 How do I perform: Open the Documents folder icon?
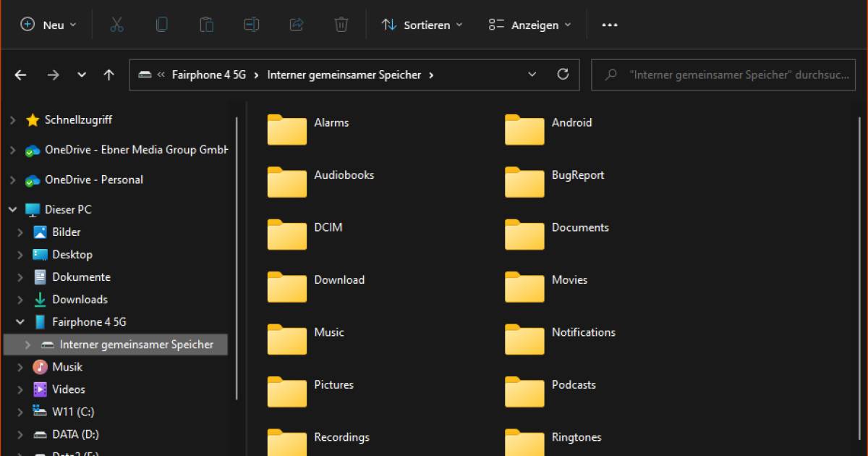(524, 234)
